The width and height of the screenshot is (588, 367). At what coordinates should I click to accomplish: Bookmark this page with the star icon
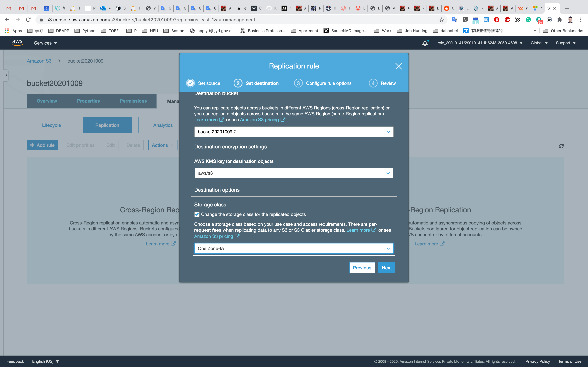point(441,20)
